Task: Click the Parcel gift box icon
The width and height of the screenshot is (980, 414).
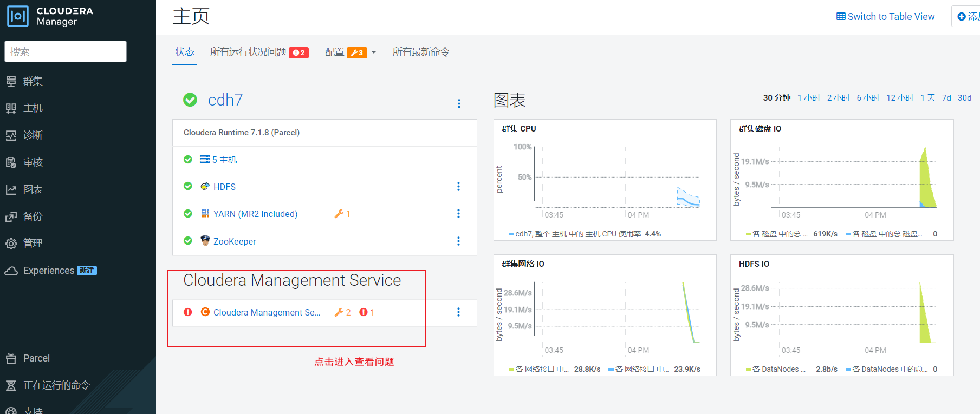Action: pyautogui.click(x=11, y=358)
